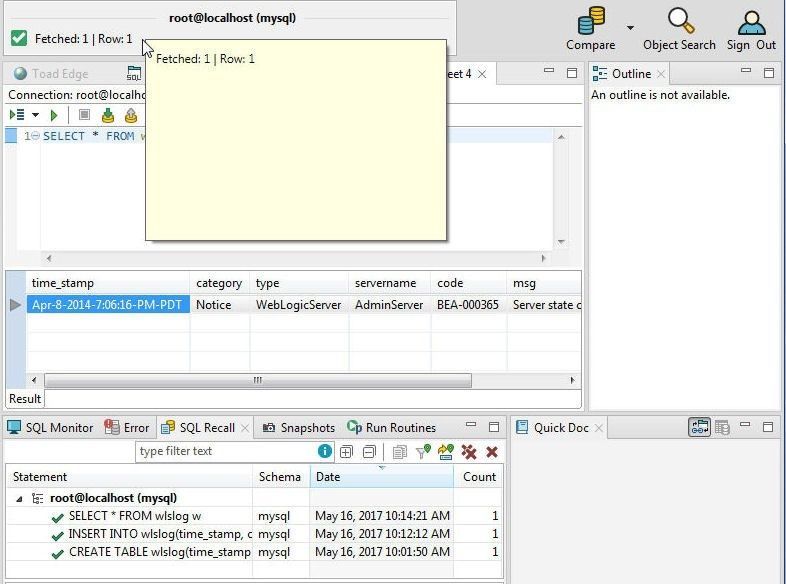Click the blue filter info icon
The image size is (786, 584).
click(325, 451)
